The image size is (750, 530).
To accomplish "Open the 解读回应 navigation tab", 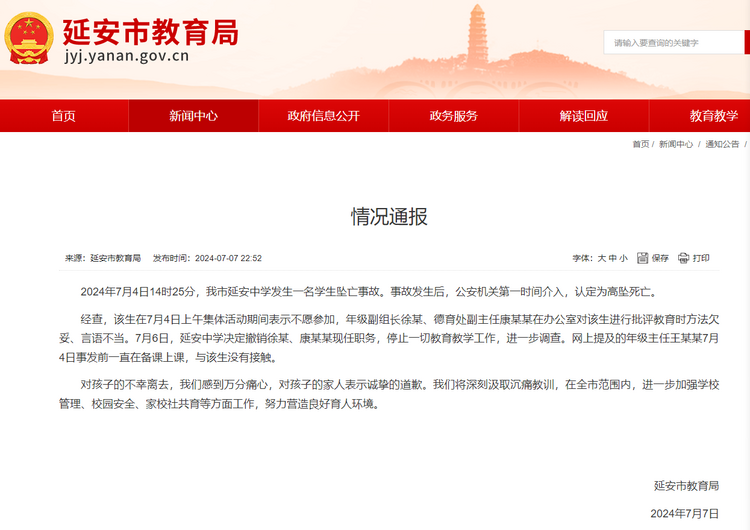I will click(x=584, y=116).
